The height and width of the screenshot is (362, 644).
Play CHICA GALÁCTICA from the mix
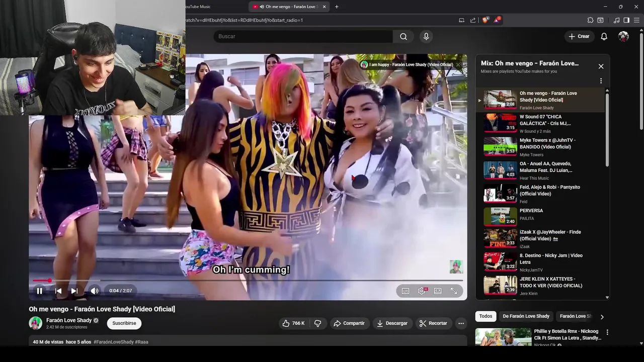tap(541, 123)
